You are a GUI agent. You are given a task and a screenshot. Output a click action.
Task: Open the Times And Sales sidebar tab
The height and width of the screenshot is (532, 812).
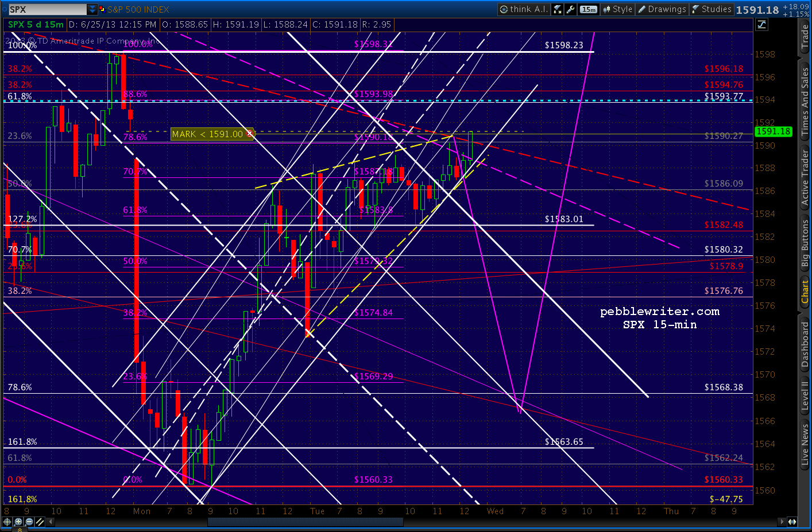pyautogui.click(x=805, y=102)
